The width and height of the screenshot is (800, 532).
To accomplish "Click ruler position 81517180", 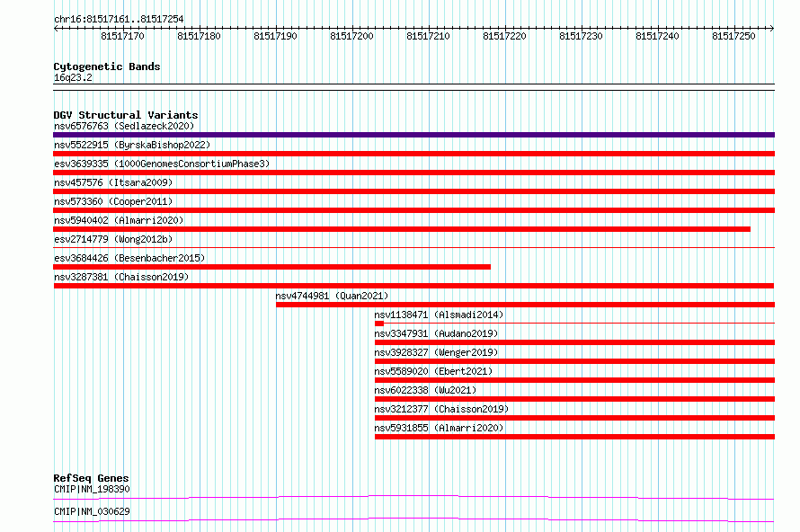I will pyautogui.click(x=199, y=36).
